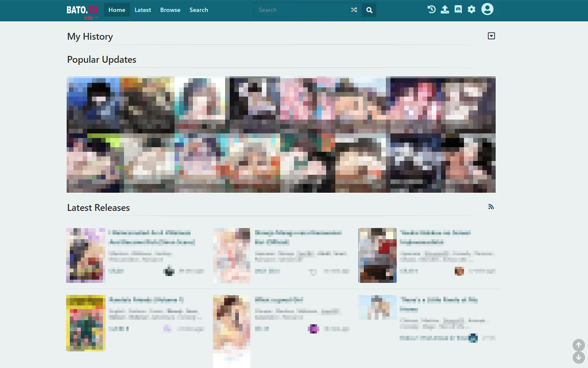Open yellow-bordered cover in Latest Releases
588x368 pixels.
tap(86, 323)
